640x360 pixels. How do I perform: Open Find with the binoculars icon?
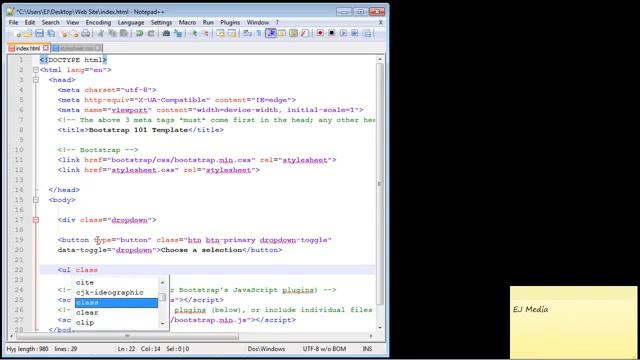tap(167, 33)
